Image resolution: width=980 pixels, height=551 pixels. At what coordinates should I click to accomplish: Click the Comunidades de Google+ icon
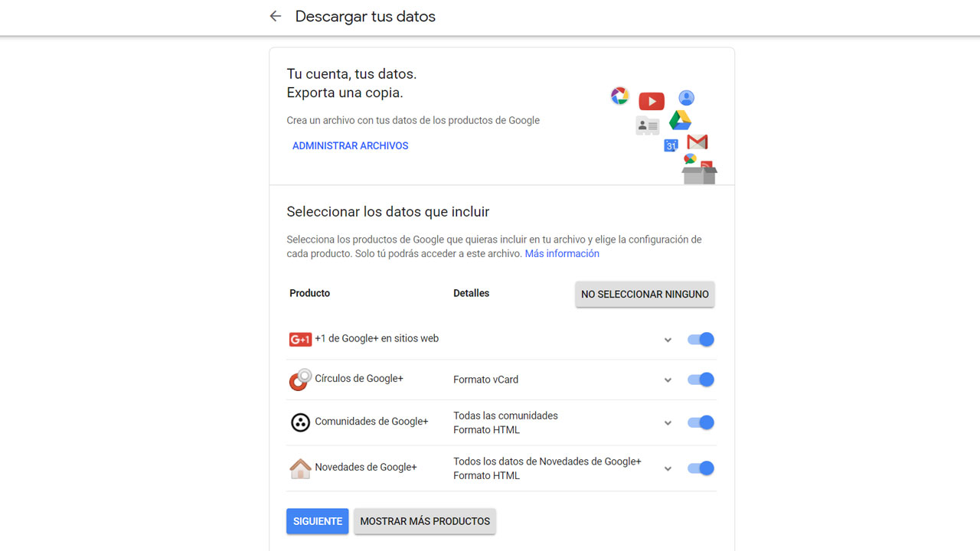coord(300,422)
